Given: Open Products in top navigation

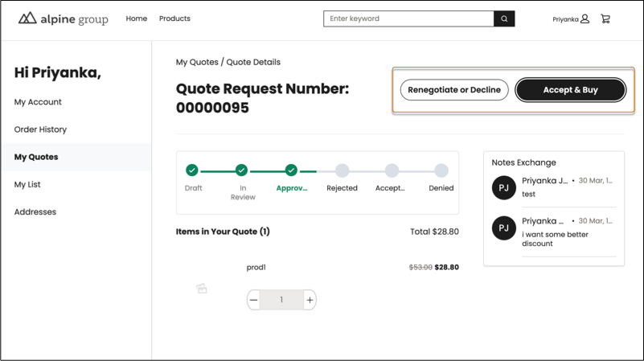Looking at the screenshot, I should click(174, 18).
